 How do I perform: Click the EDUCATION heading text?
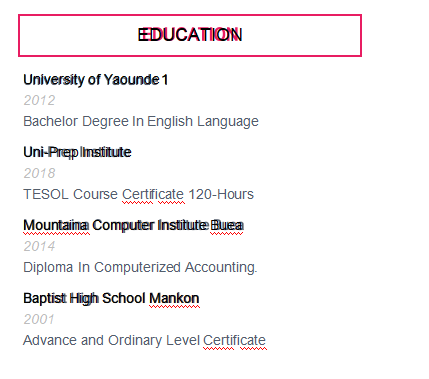[x=190, y=35]
